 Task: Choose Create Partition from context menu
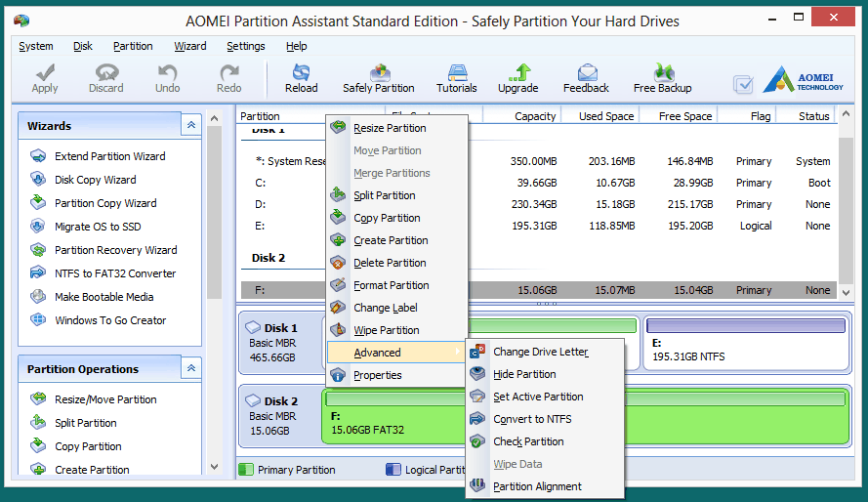pyautogui.click(x=397, y=240)
